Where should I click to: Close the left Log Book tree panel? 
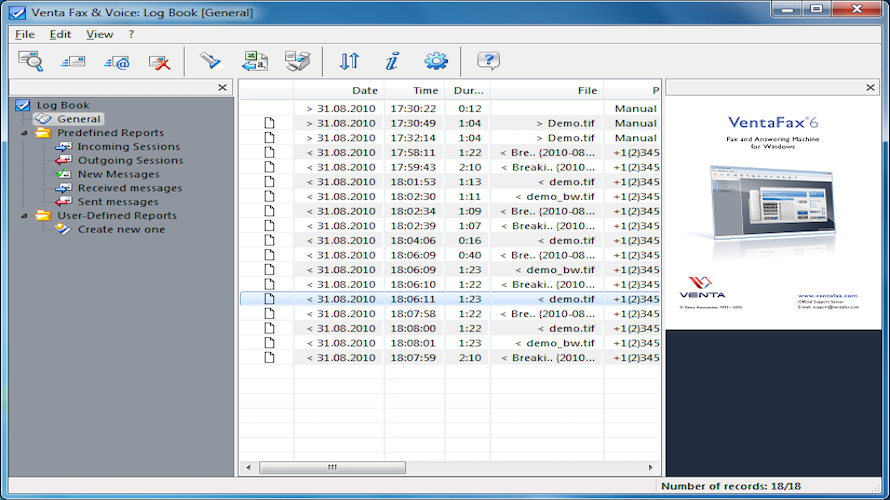pos(222,88)
